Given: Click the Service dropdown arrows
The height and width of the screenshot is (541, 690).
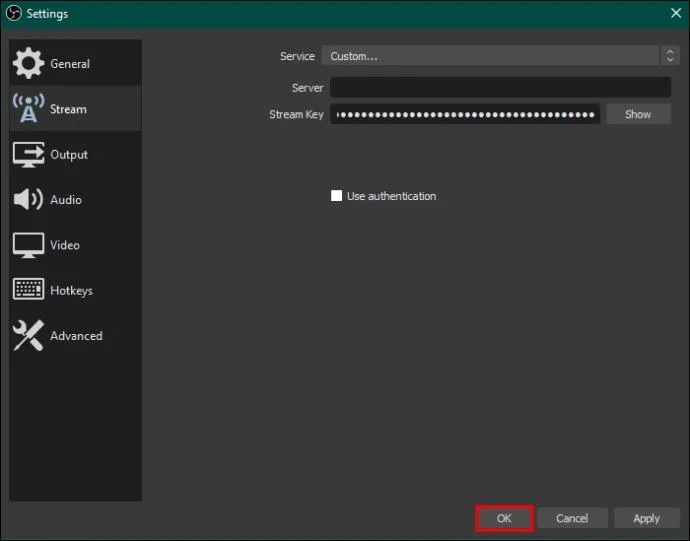Looking at the screenshot, I should coord(670,56).
